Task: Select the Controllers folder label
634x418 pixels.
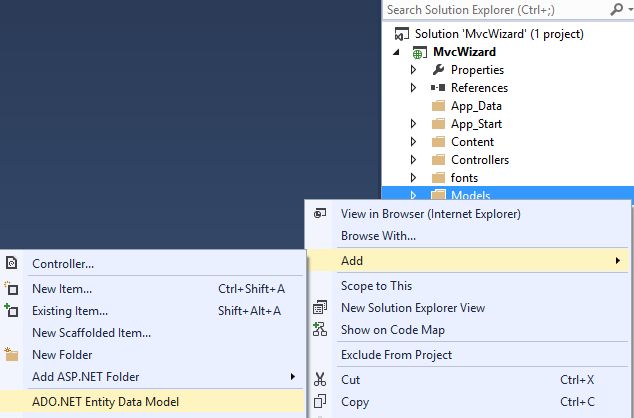Action: coord(480,160)
